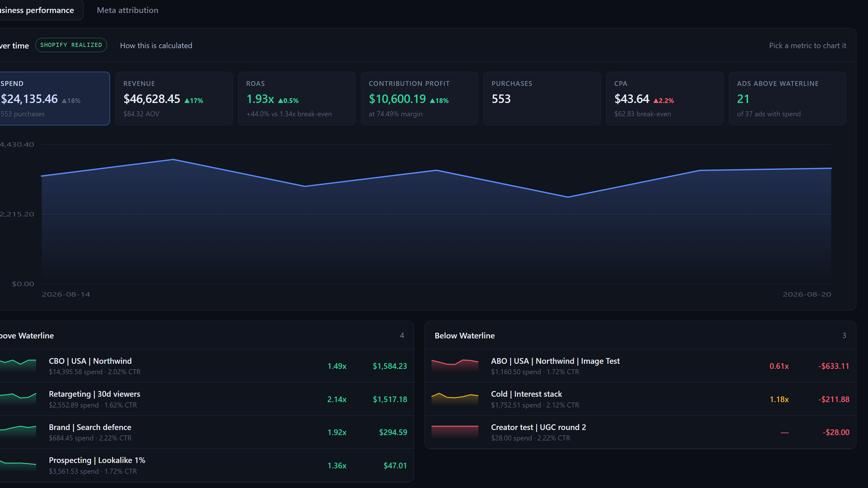
Task: Click the Below Waterline heading
Action: pyautogui.click(x=464, y=335)
